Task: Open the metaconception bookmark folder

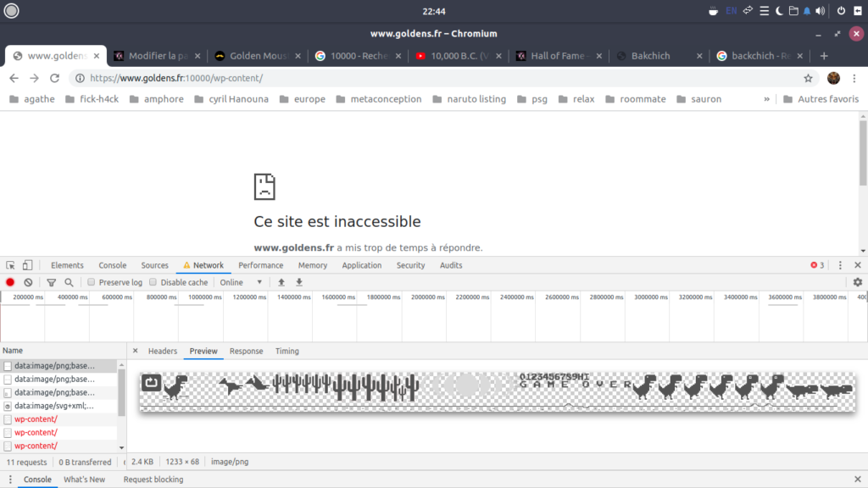Action: [379, 99]
